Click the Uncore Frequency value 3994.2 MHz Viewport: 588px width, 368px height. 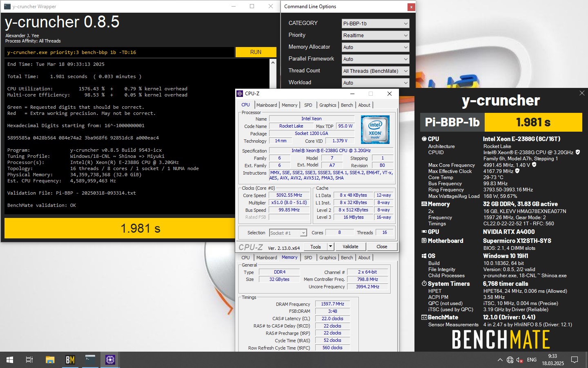[x=367, y=287]
